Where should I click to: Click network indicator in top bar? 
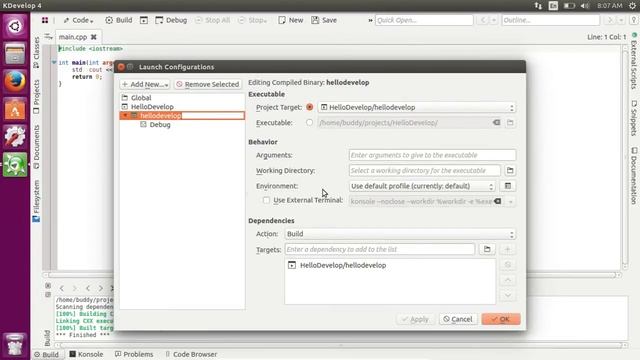pos(538,6)
